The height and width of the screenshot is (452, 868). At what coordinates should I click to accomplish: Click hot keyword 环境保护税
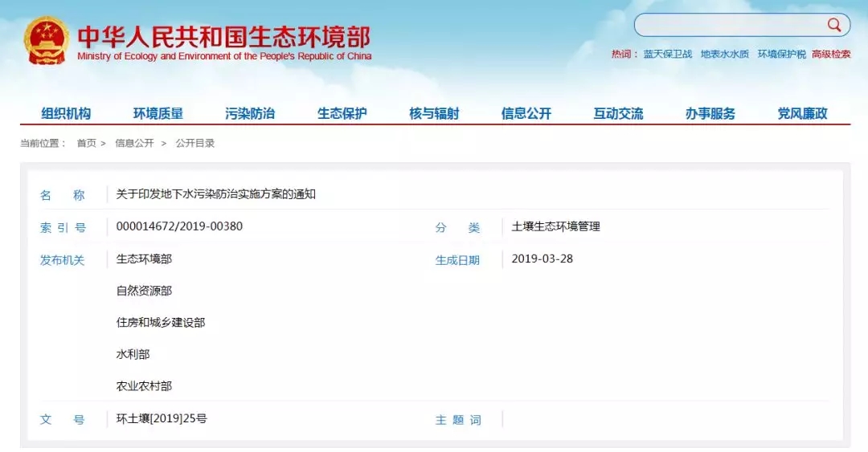(x=782, y=55)
